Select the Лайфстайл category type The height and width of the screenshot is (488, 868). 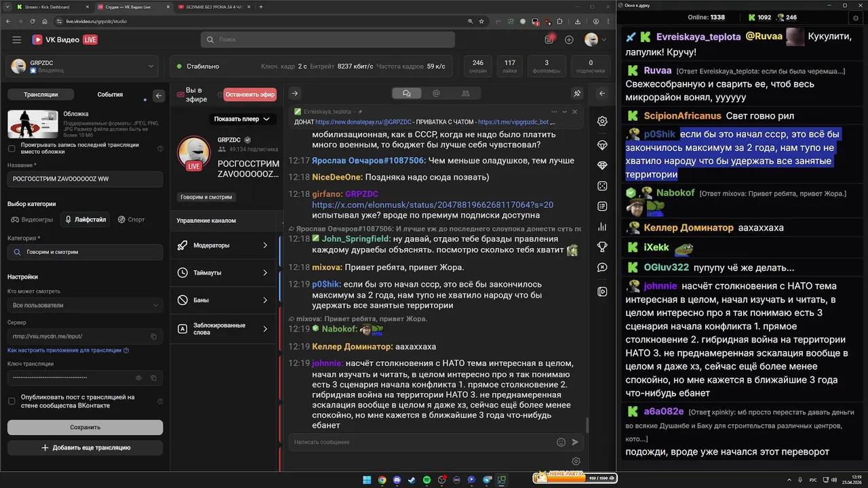click(x=85, y=220)
